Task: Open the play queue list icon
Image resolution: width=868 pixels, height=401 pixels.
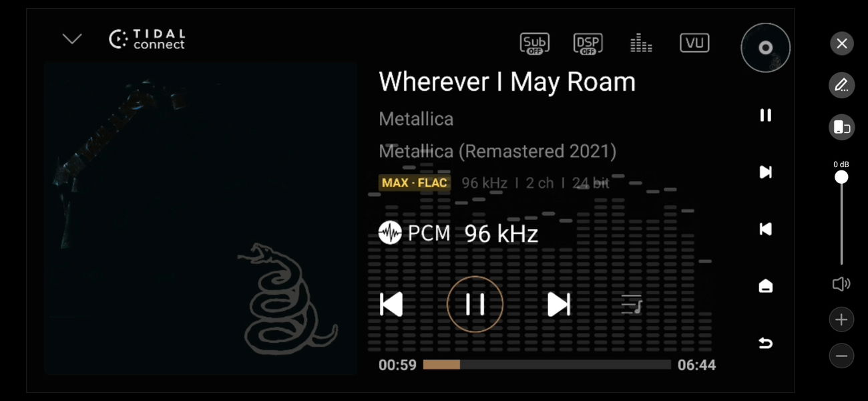Action: [x=632, y=304]
